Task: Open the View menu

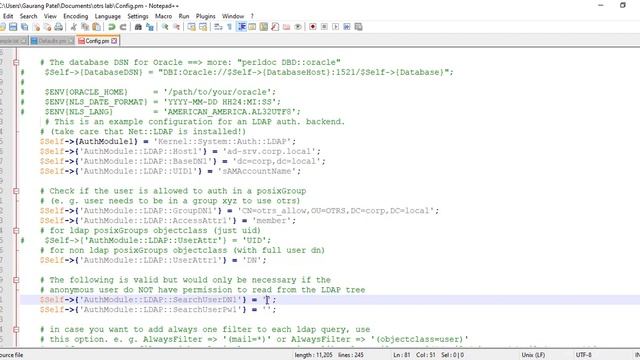Action: 50,16
